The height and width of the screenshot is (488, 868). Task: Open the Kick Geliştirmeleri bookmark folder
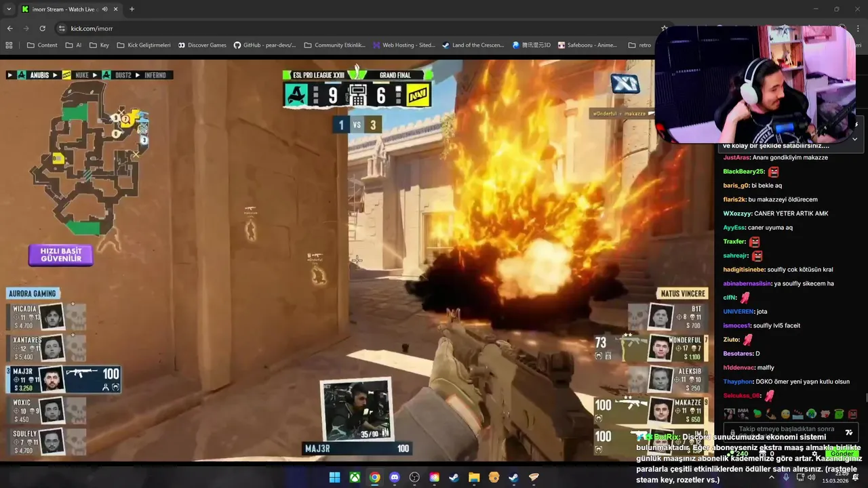(x=144, y=45)
